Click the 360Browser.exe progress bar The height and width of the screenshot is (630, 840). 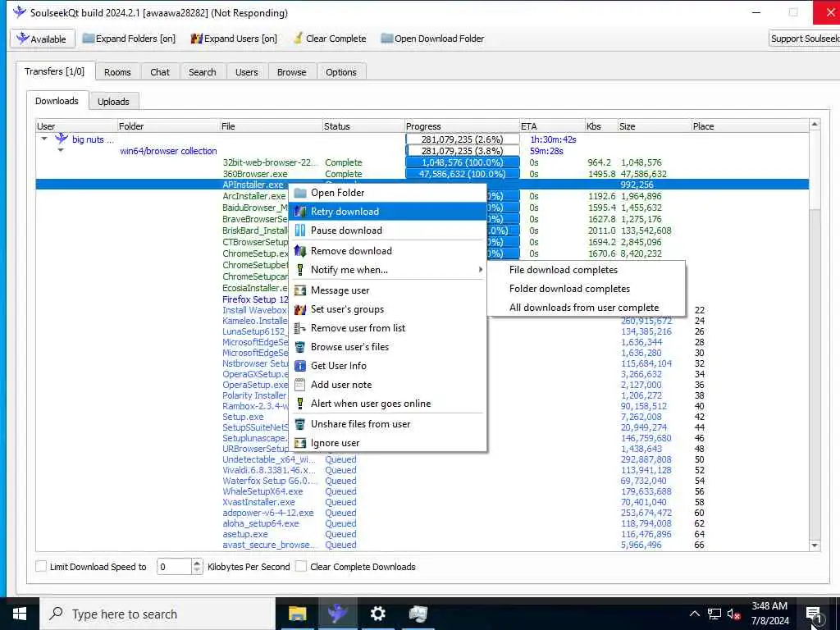pos(463,174)
